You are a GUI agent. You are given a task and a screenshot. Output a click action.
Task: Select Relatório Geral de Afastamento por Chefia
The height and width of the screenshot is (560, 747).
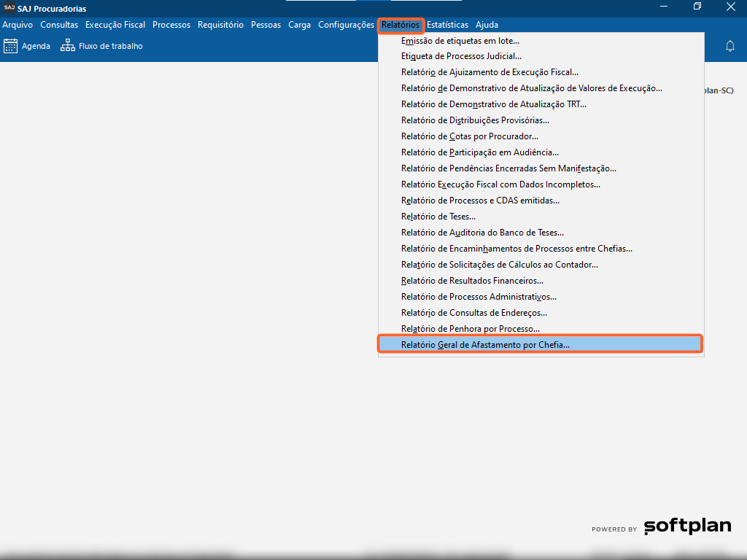click(485, 345)
